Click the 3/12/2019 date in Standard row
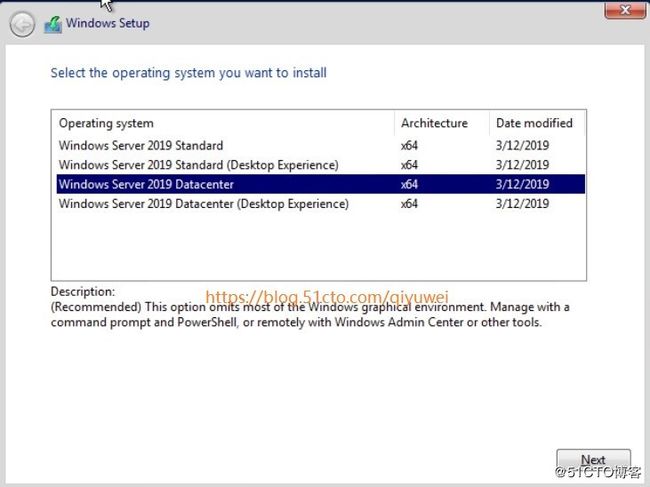650x487 pixels. tap(522, 145)
